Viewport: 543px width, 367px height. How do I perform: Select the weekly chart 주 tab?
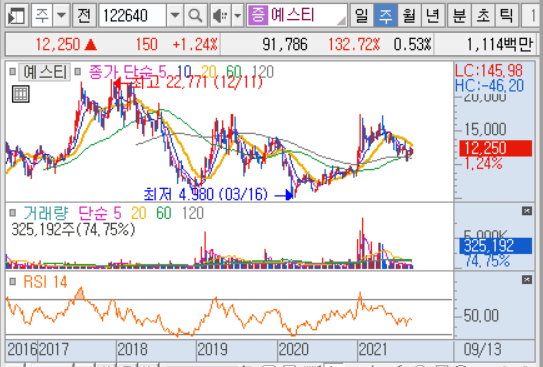tap(385, 16)
